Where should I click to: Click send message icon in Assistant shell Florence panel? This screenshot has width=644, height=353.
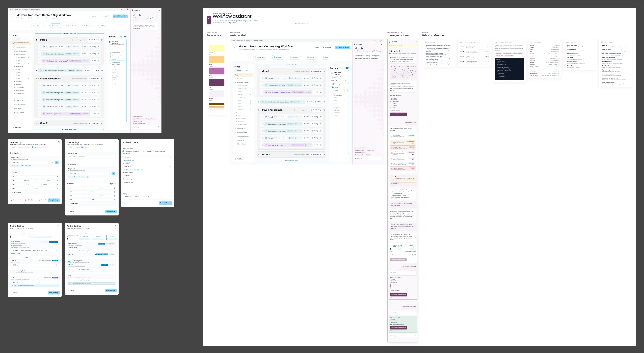tap(381, 158)
